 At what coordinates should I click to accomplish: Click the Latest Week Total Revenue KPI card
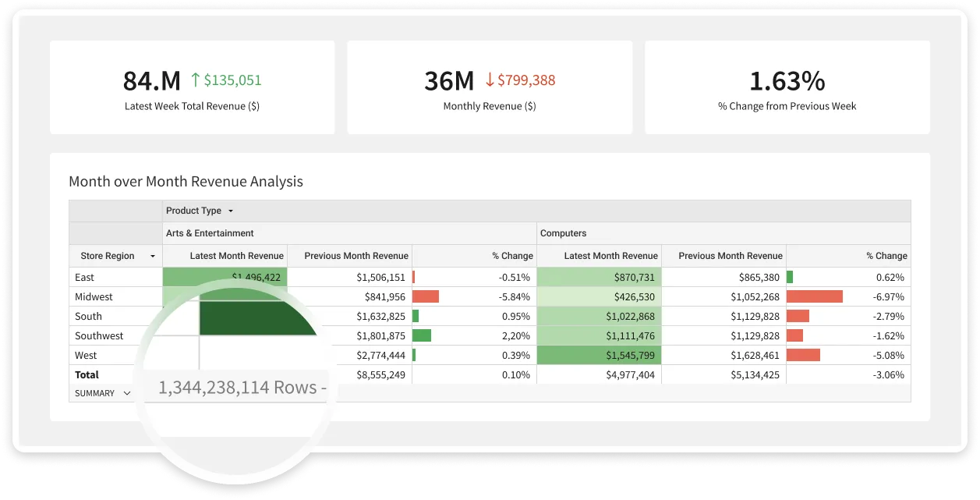pyautogui.click(x=193, y=87)
